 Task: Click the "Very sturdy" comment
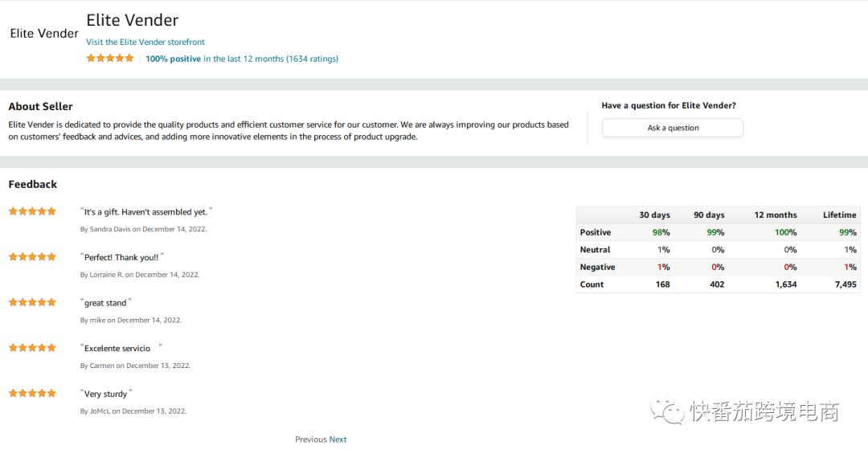[106, 394]
